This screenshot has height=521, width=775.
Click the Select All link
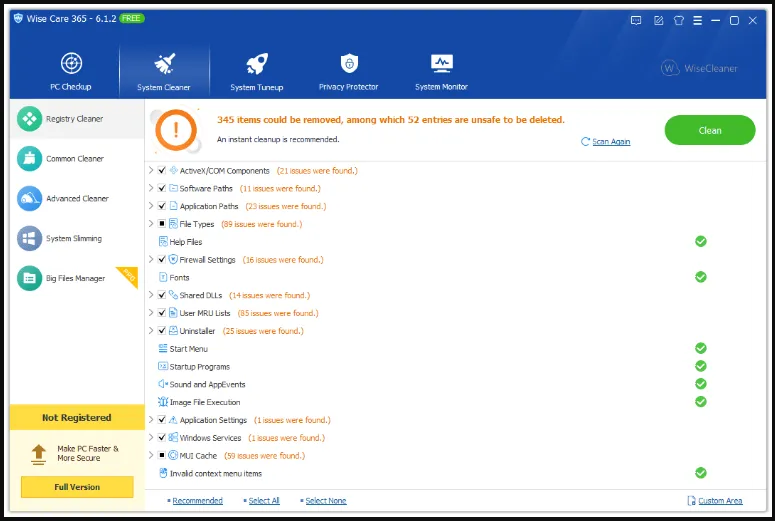coord(264,501)
